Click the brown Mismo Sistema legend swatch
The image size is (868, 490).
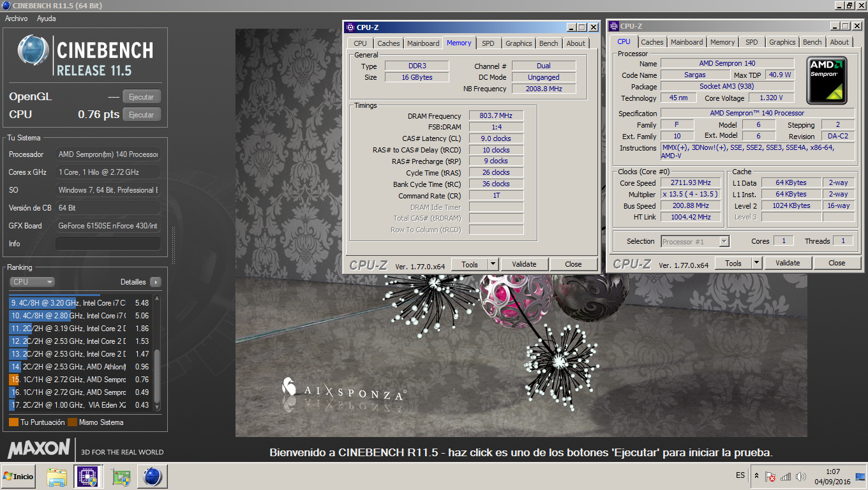click(x=72, y=422)
